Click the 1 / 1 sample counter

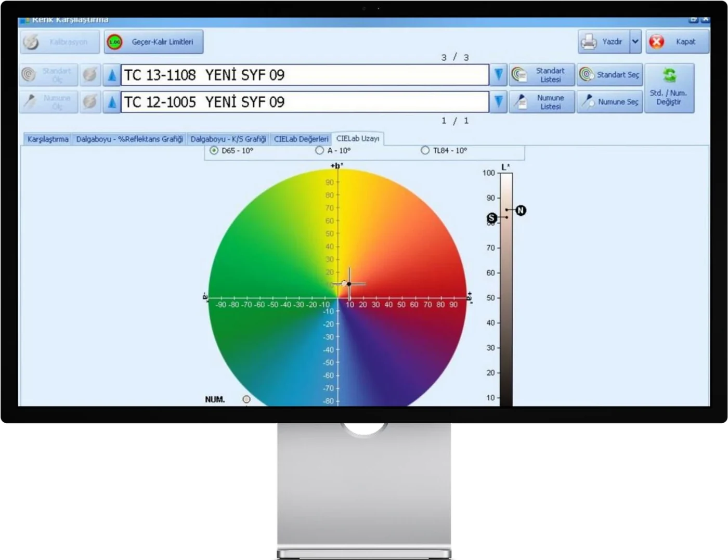(455, 121)
